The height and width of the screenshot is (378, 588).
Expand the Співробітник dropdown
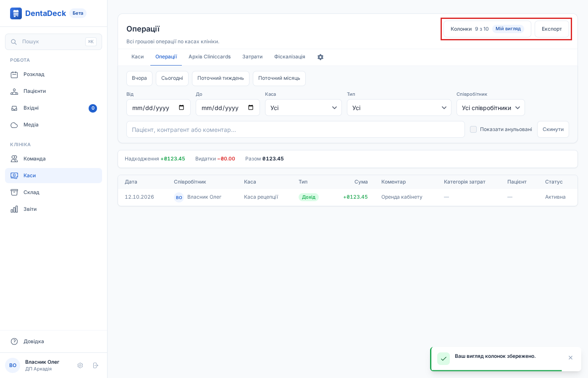tap(491, 108)
